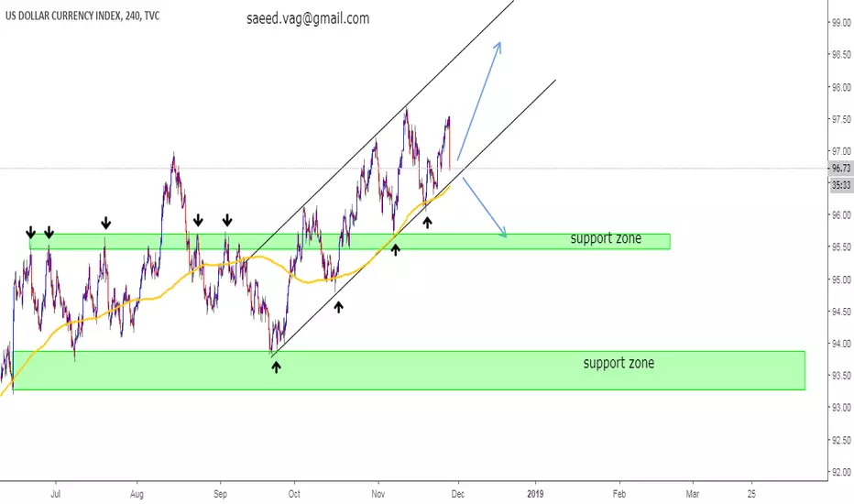
Task: Click the 95.50 price axis label
Action: tap(840, 247)
